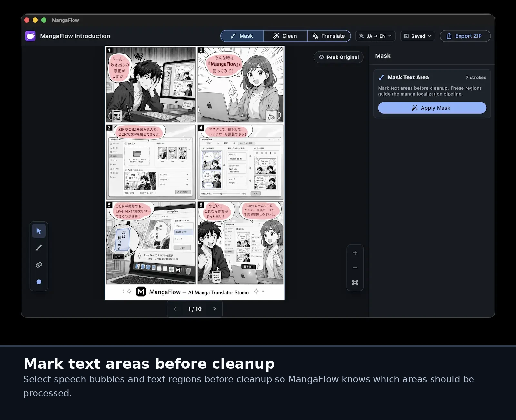Switch to the Mask tab
The height and width of the screenshot is (420, 516).
[x=242, y=36]
